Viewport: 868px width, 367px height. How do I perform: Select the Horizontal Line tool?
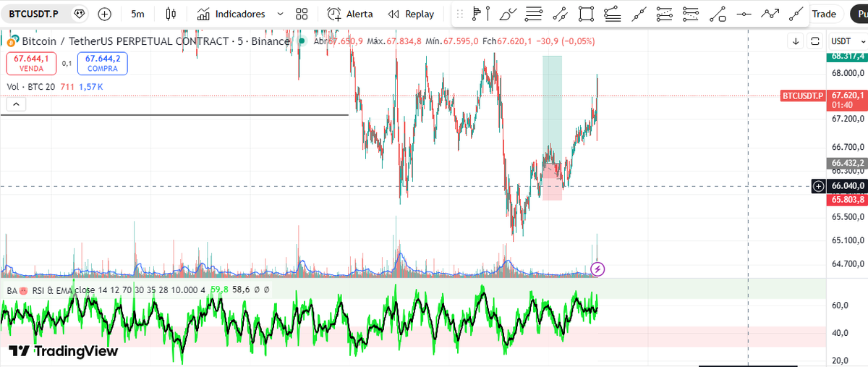point(743,14)
